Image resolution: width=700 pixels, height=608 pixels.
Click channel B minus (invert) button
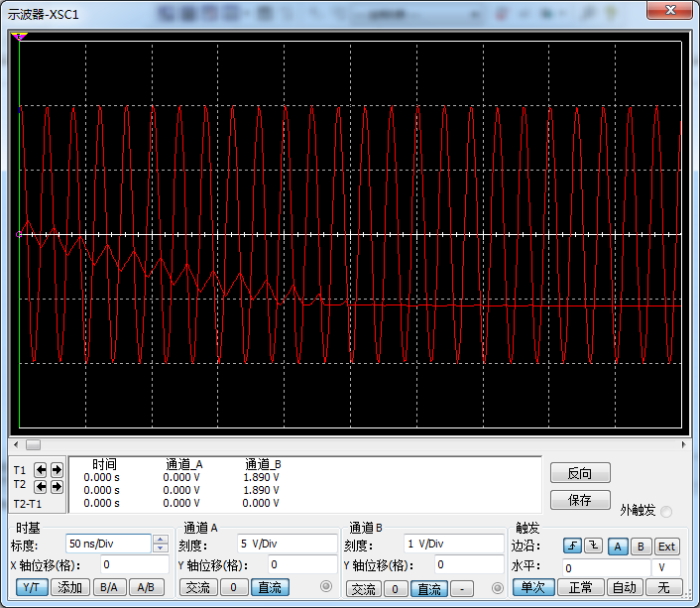[462, 589]
